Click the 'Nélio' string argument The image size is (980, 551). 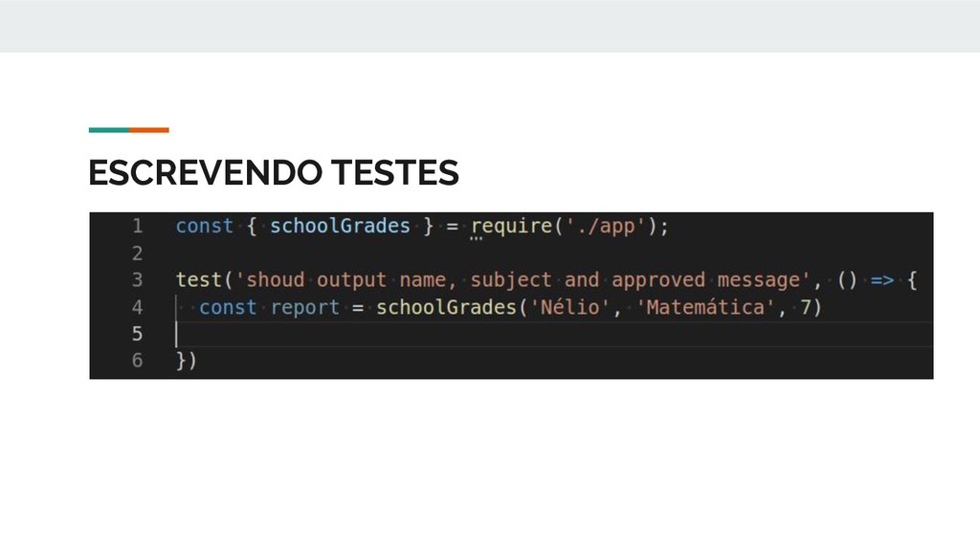570,307
